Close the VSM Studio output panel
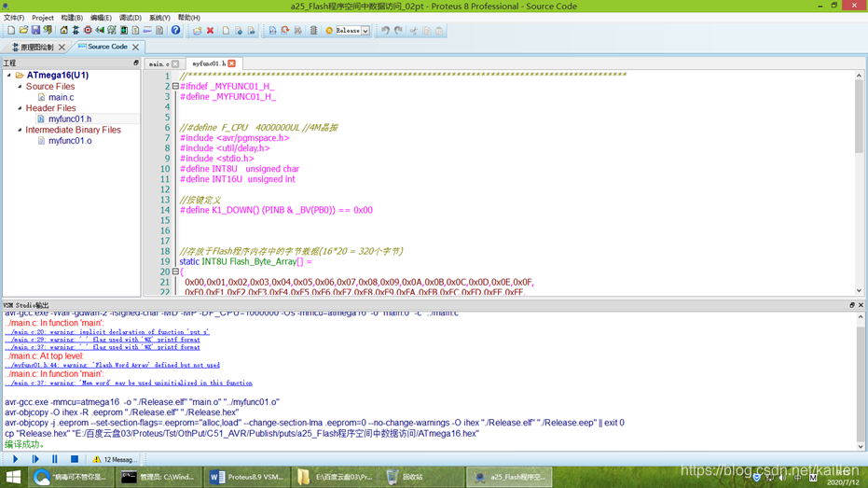The height and width of the screenshot is (488, 868). click(x=861, y=305)
